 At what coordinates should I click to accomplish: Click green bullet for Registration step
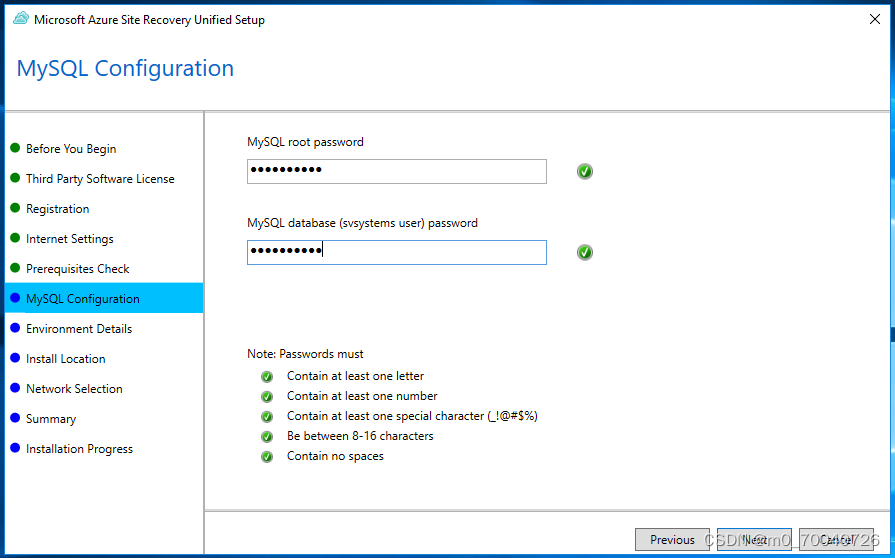point(15,208)
